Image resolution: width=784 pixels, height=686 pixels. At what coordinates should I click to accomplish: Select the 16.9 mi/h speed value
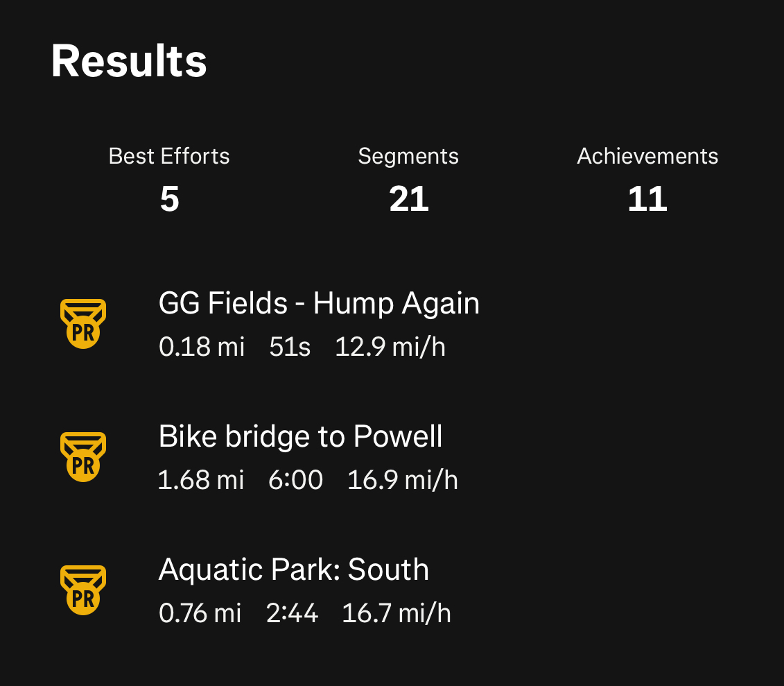[402, 479]
